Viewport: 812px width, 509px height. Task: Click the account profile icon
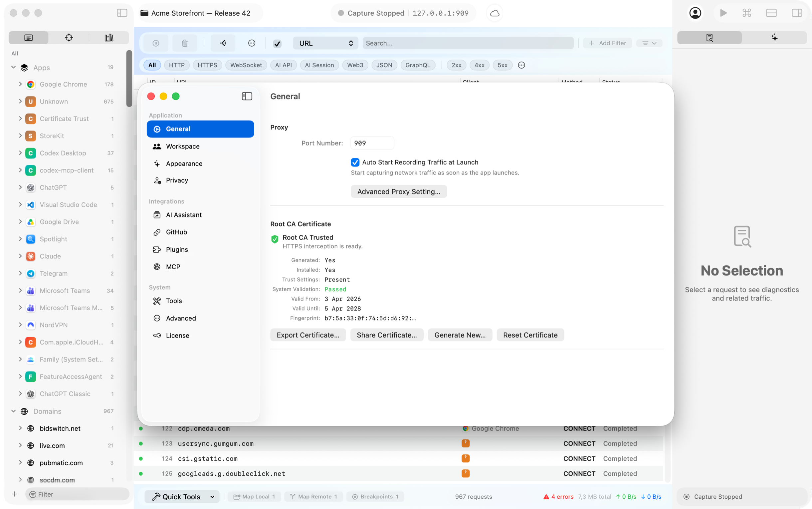[695, 13]
